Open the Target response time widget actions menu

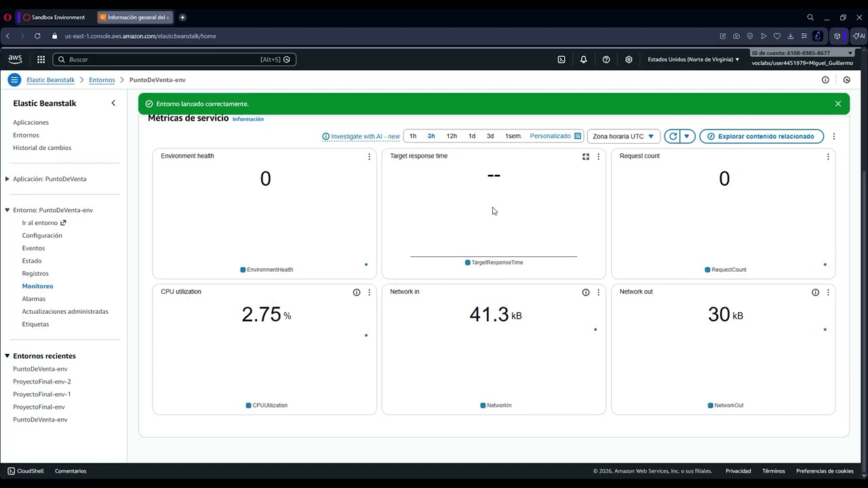point(598,157)
